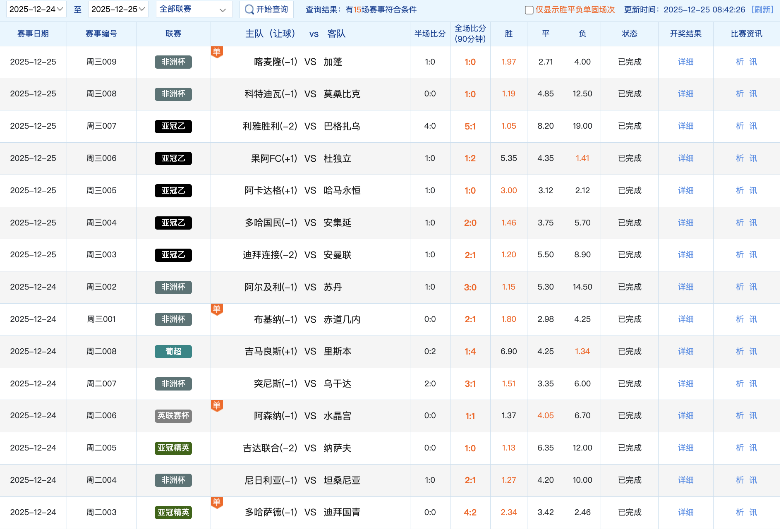Click the 单 badge on 阿森纳 match
This screenshot has height=532, width=781.
pos(217,406)
